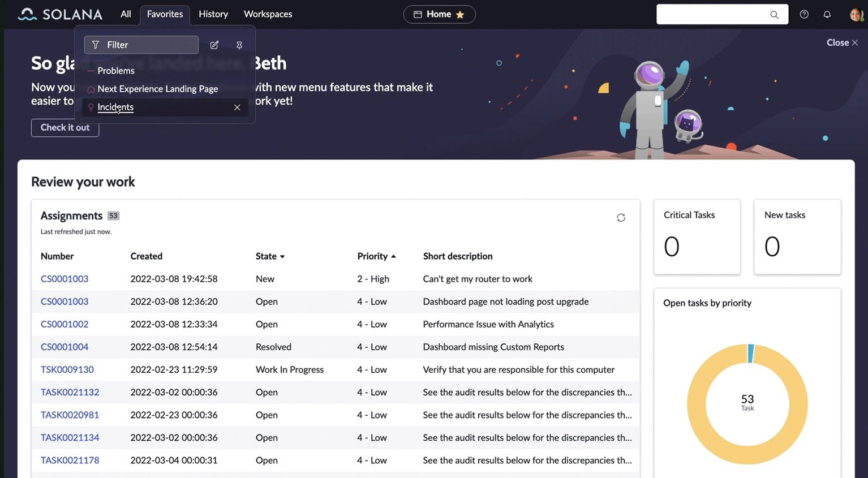
Task: Click the notification bell icon
Action: (827, 14)
